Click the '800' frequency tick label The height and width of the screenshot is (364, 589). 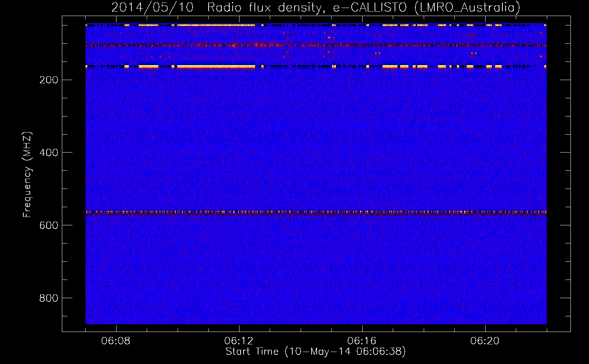tap(49, 298)
